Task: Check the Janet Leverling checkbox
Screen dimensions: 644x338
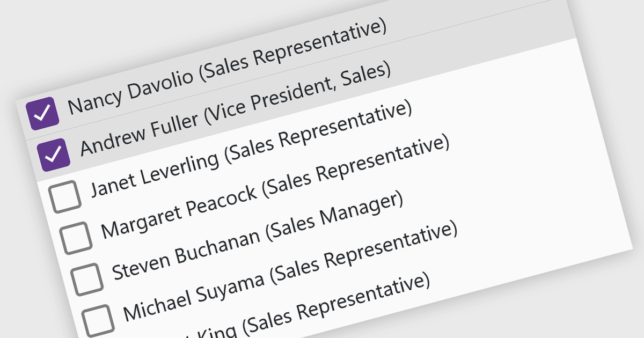Action: pos(64,196)
